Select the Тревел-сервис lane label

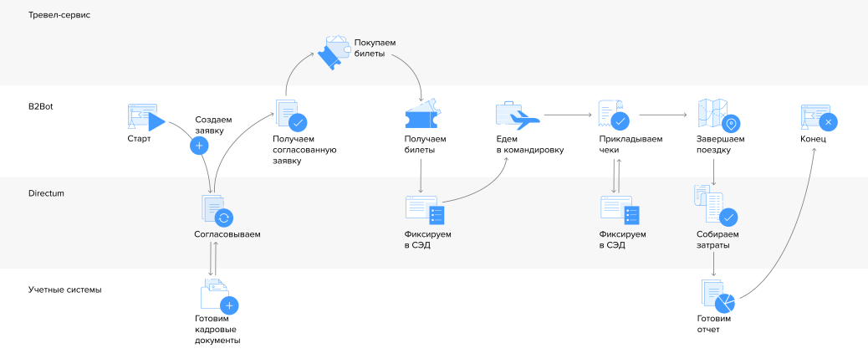[x=59, y=15]
